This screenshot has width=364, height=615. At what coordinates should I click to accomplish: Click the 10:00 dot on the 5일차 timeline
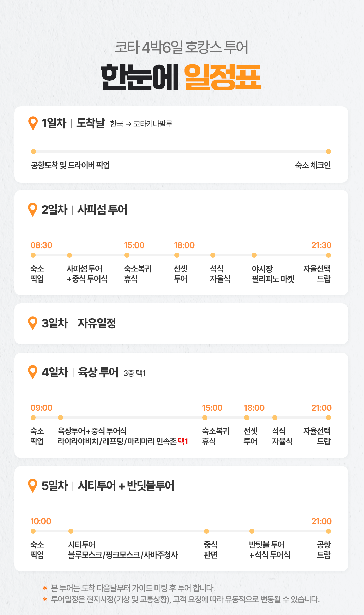[33, 531]
